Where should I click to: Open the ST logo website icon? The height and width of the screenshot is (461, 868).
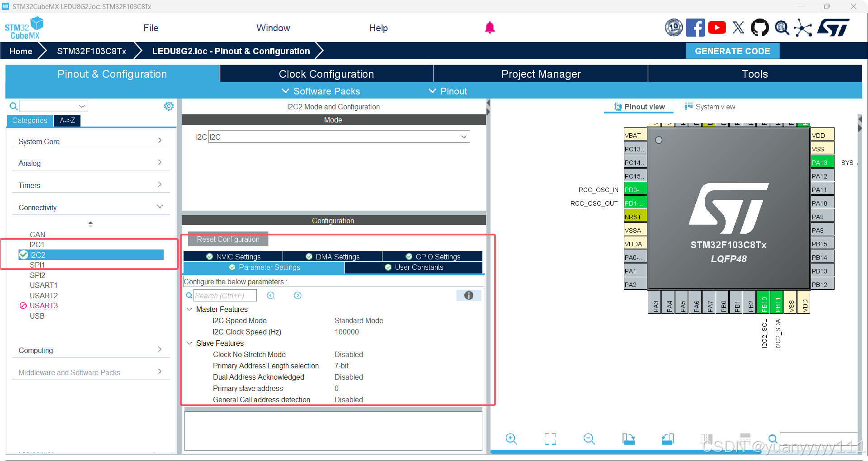[833, 28]
